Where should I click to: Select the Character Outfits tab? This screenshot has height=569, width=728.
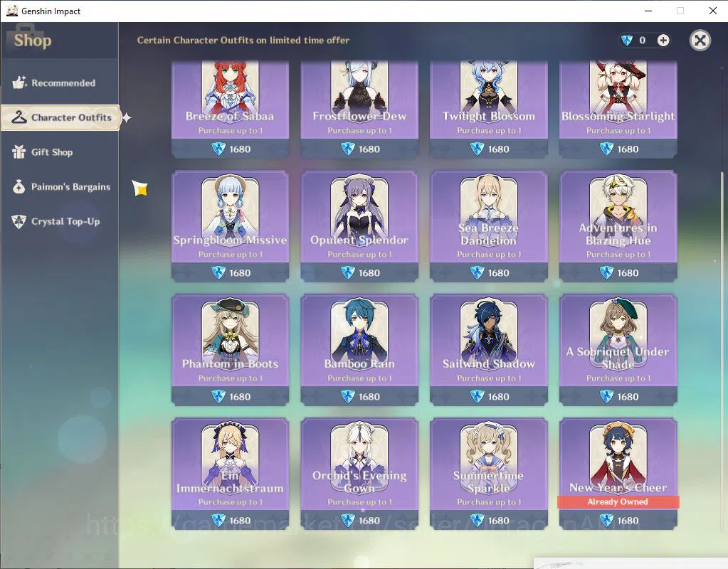tap(60, 117)
